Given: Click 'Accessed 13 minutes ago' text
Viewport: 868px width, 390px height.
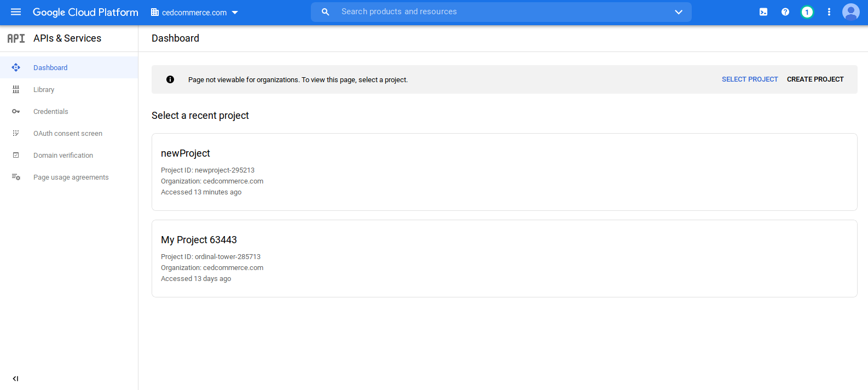Looking at the screenshot, I should coord(201,192).
